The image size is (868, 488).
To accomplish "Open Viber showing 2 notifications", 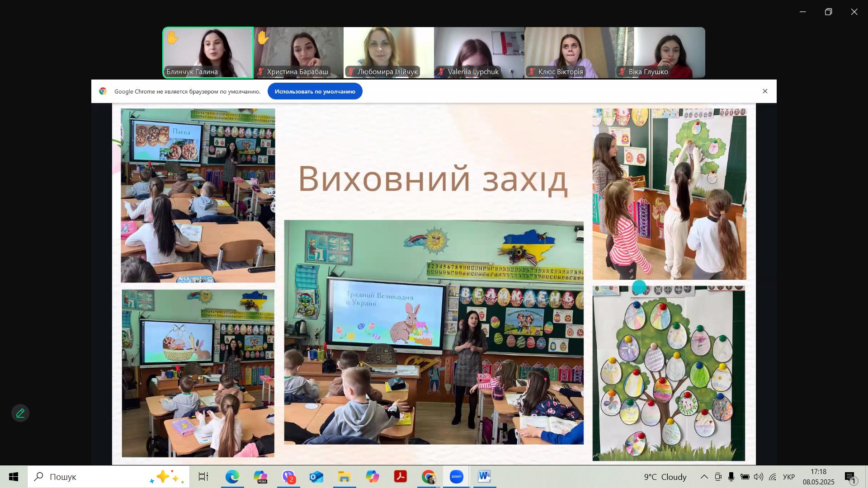I will [x=288, y=477].
